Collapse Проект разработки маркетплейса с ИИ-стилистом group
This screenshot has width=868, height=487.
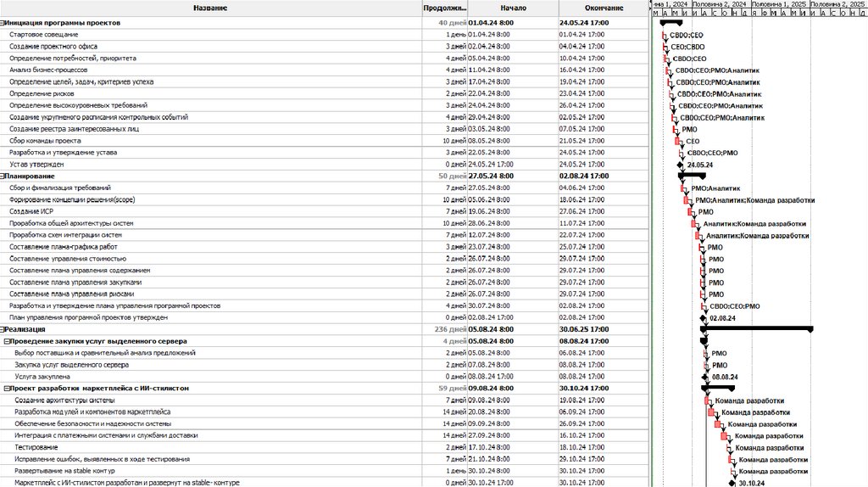[x=7, y=389]
